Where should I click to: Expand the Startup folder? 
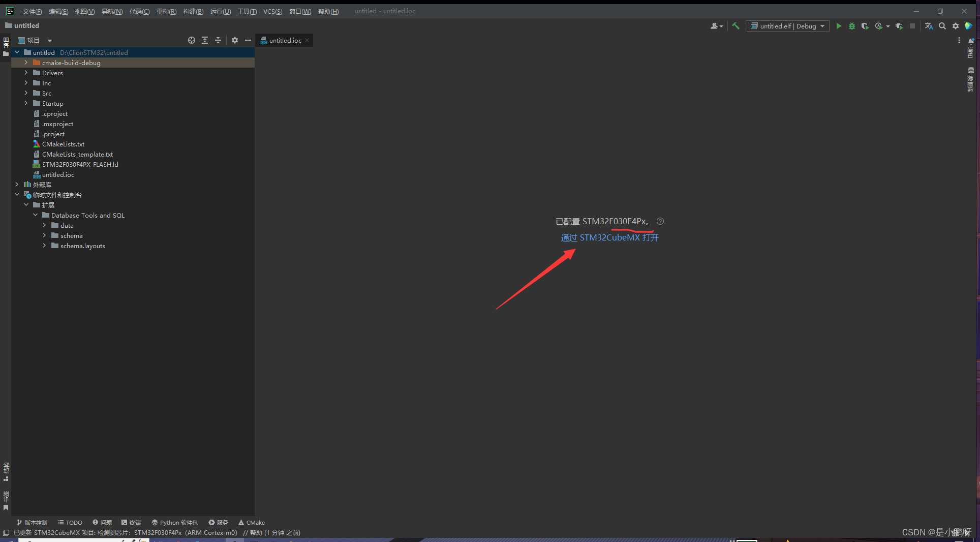pos(26,103)
